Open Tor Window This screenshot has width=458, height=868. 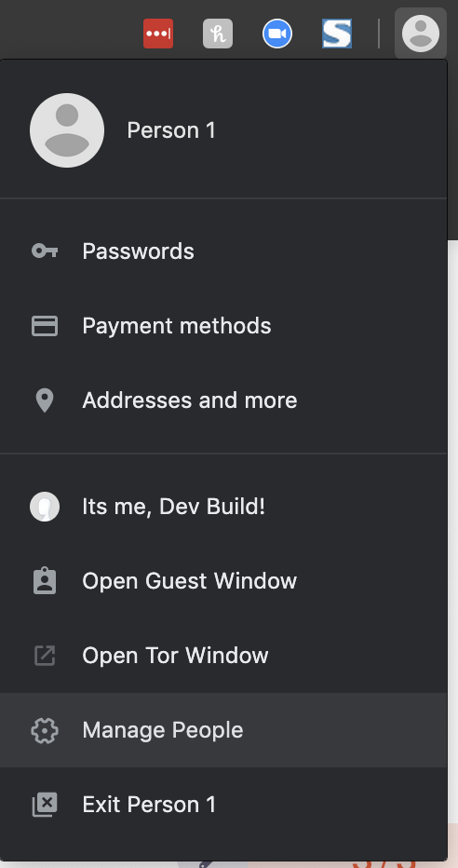223,656
